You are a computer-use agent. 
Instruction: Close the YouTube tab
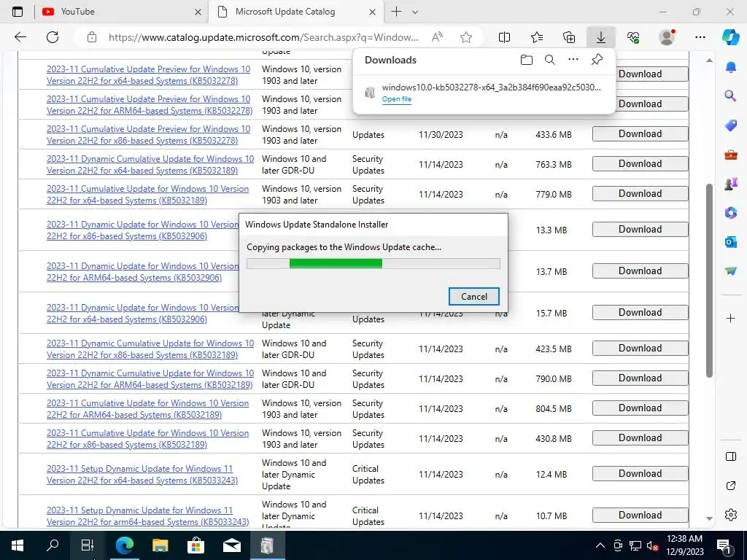click(198, 12)
